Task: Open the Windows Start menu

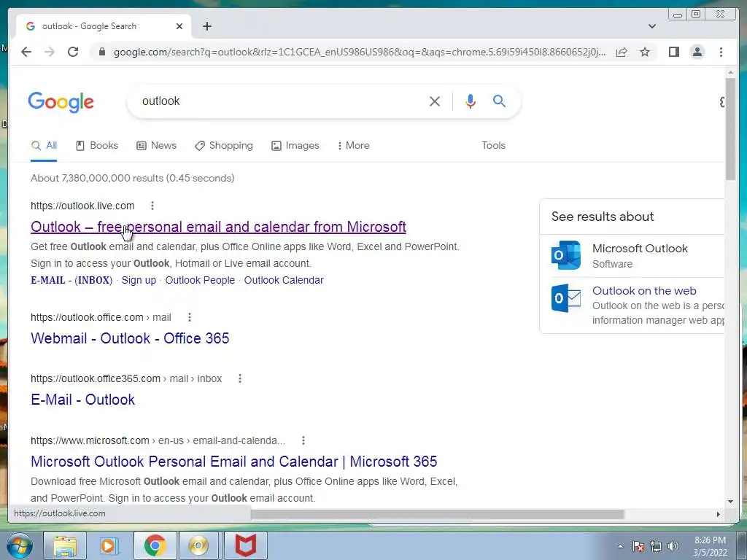Action: coord(19,545)
